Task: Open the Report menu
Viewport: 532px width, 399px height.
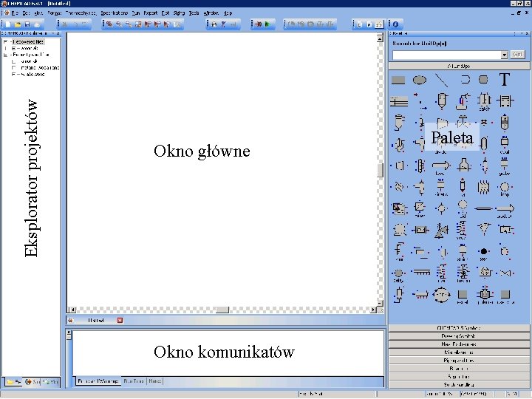Action: (x=150, y=13)
